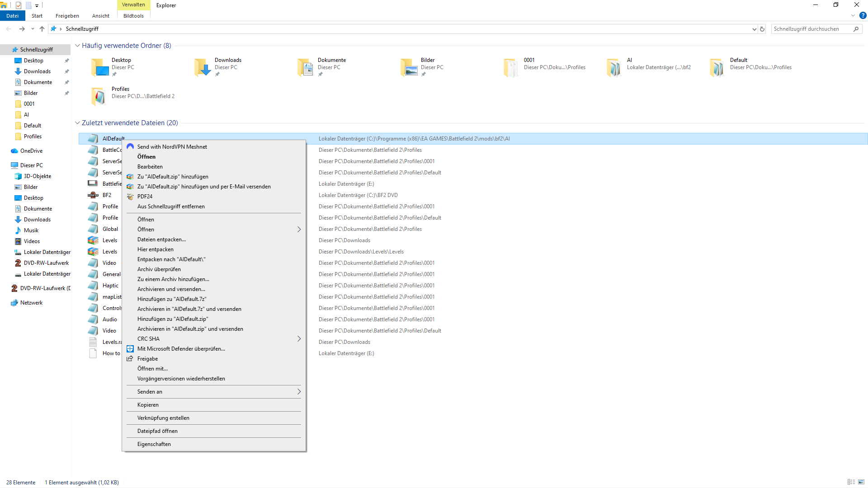Click the BF2 file icon in recent files

click(x=93, y=195)
